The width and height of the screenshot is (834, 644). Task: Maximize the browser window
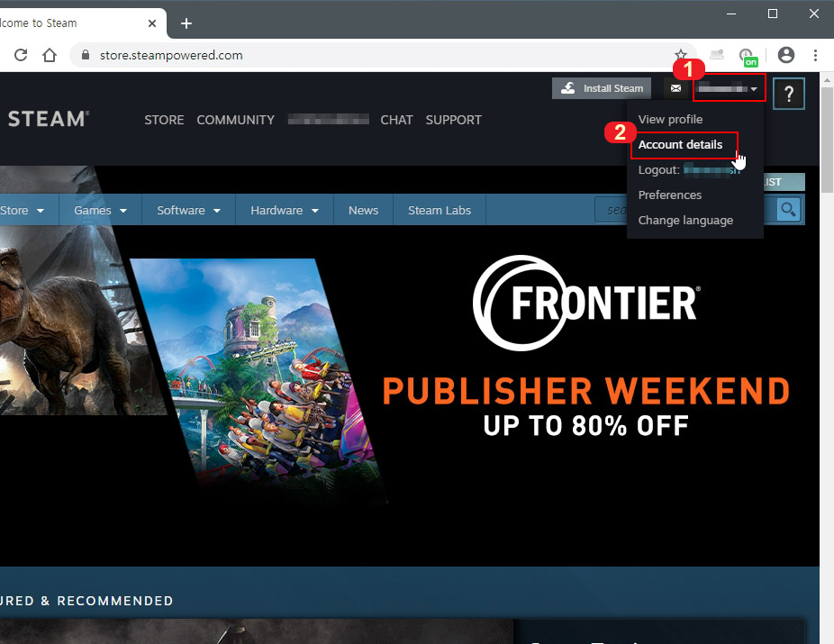773,14
